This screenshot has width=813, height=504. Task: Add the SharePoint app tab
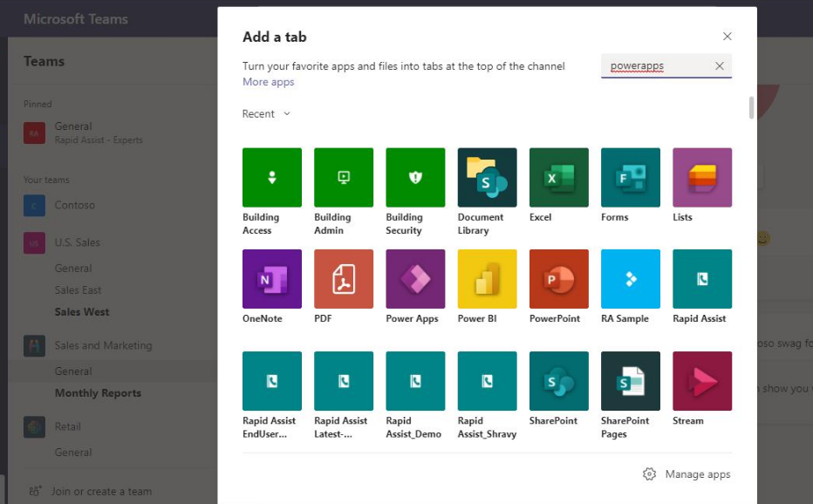[x=558, y=381]
